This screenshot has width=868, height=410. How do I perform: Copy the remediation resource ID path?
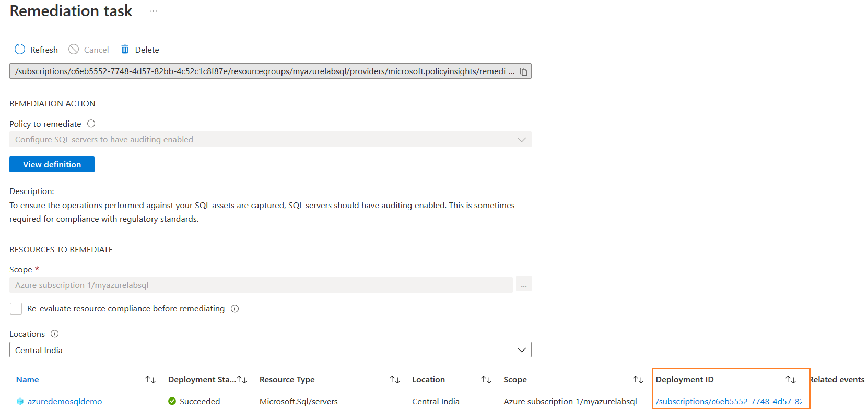[523, 71]
